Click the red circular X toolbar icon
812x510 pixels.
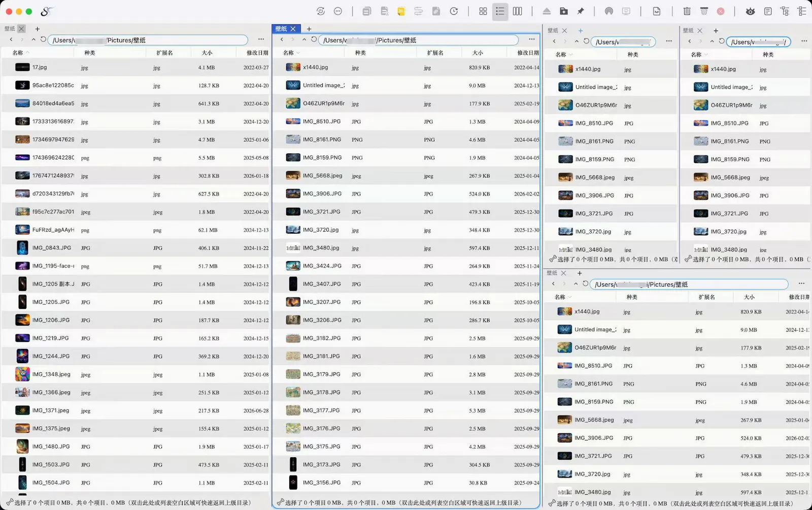pyautogui.click(x=720, y=11)
